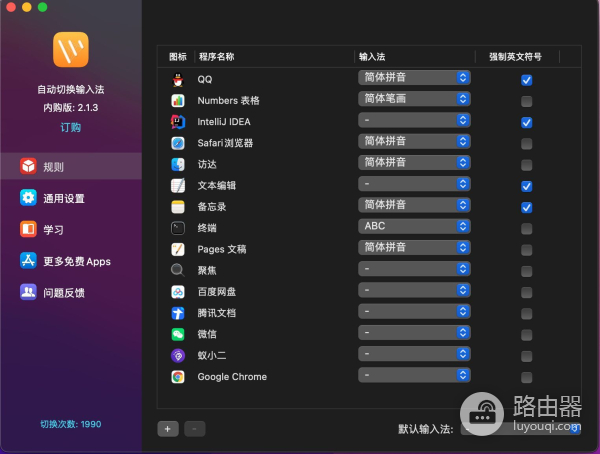This screenshot has width=600, height=454.
Task: Click the 百度网盘 cloud icon
Action: [178, 292]
